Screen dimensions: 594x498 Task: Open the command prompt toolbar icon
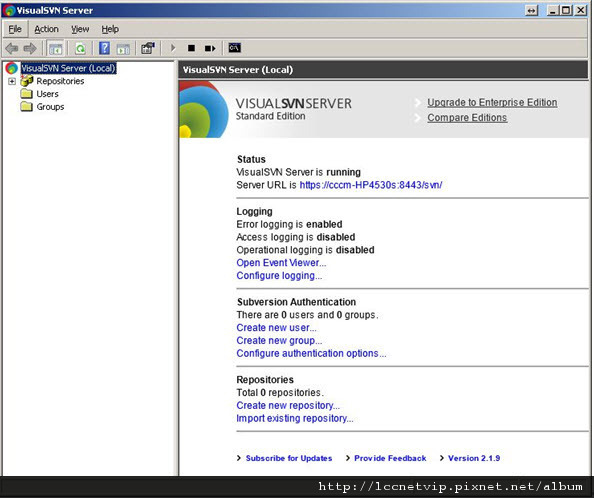pos(234,48)
